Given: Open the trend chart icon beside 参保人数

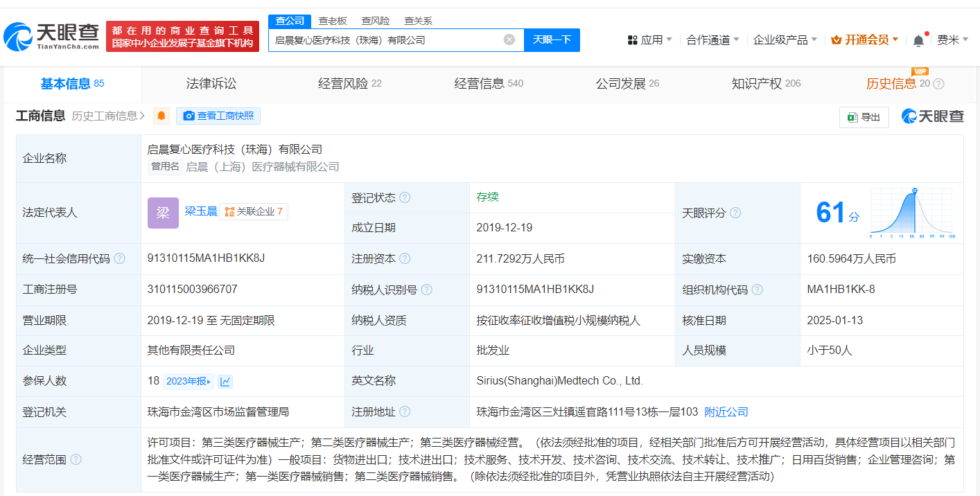Looking at the screenshot, I should point(225,381).
